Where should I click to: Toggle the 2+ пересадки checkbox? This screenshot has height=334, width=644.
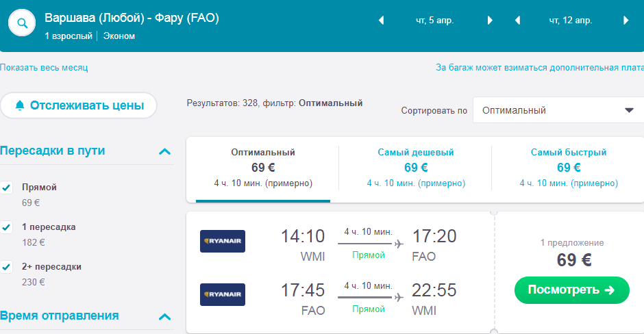[7, 267]
